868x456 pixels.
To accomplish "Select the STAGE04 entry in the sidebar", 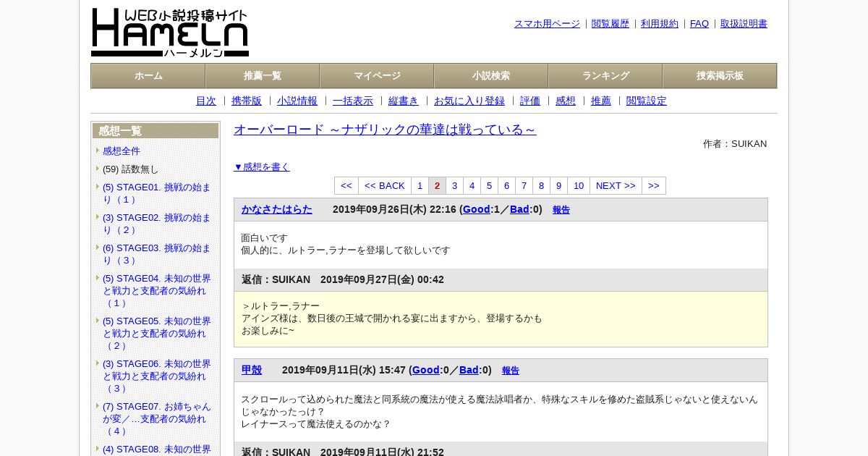I will (157, 291).
